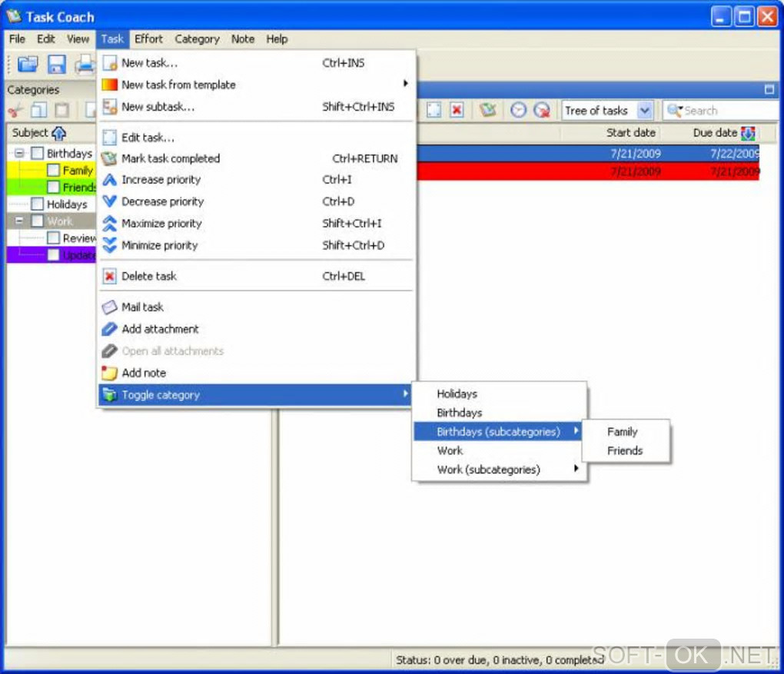The width and height of the screenshot is (784, 674).
Task: Close the open Task menu via its title
Action: pos(112,39)
